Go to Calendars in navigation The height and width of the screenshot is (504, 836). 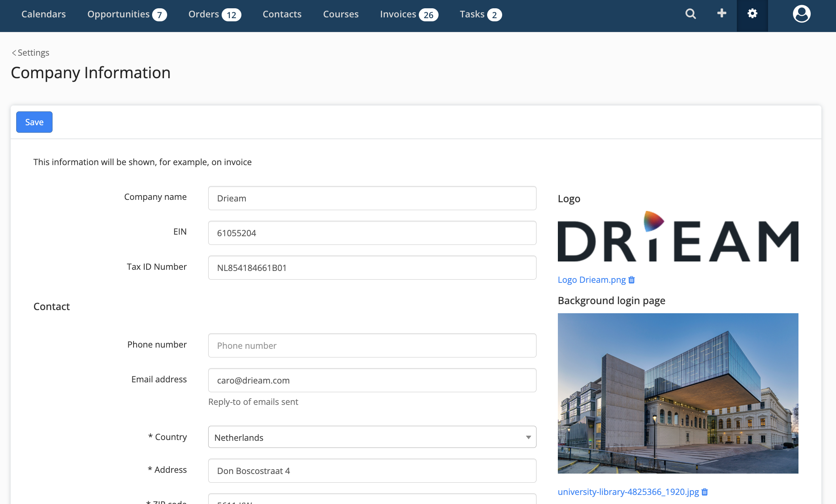(x=43, y=14)
